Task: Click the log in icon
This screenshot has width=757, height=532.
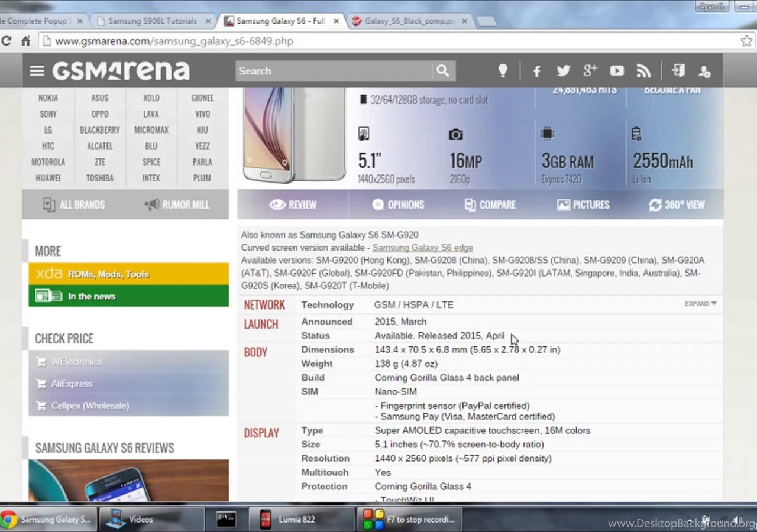Action: (x=678, y=71)
